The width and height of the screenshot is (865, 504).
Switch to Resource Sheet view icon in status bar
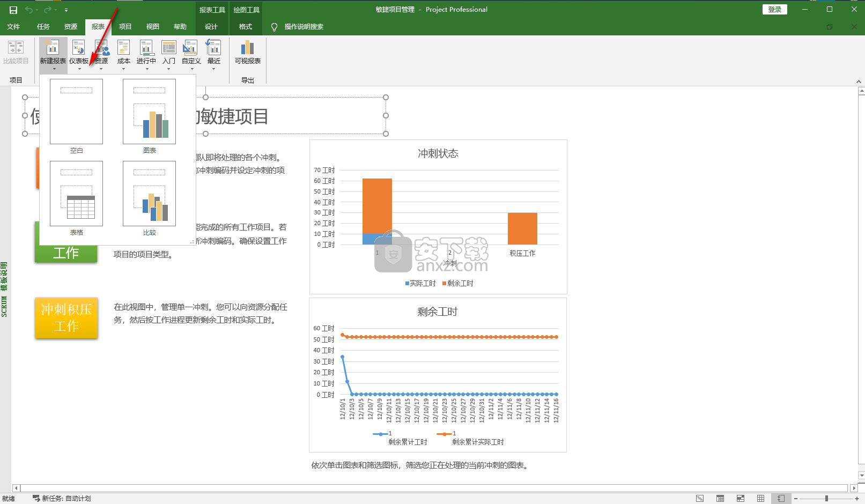coord(761,499)
